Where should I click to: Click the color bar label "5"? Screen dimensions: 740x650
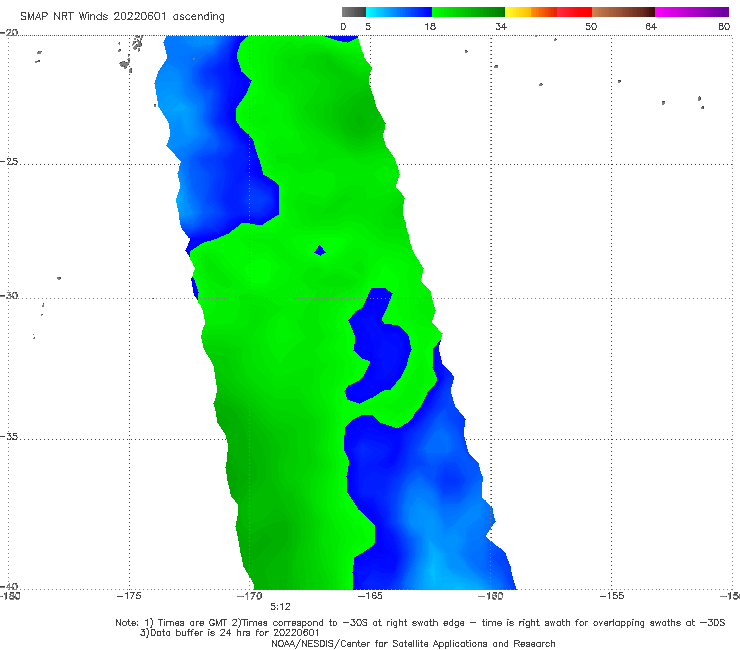(368, 27)
